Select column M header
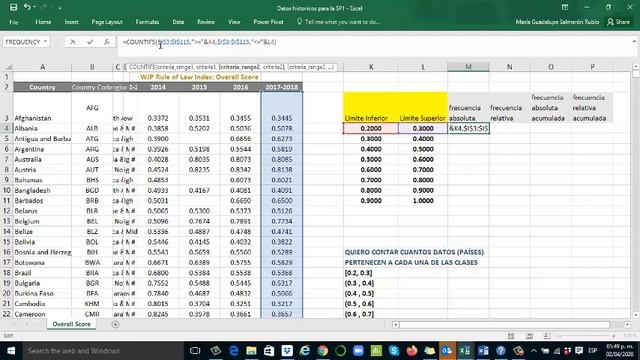The height and width of the screenshot is (360, 640). click(468, 67)
